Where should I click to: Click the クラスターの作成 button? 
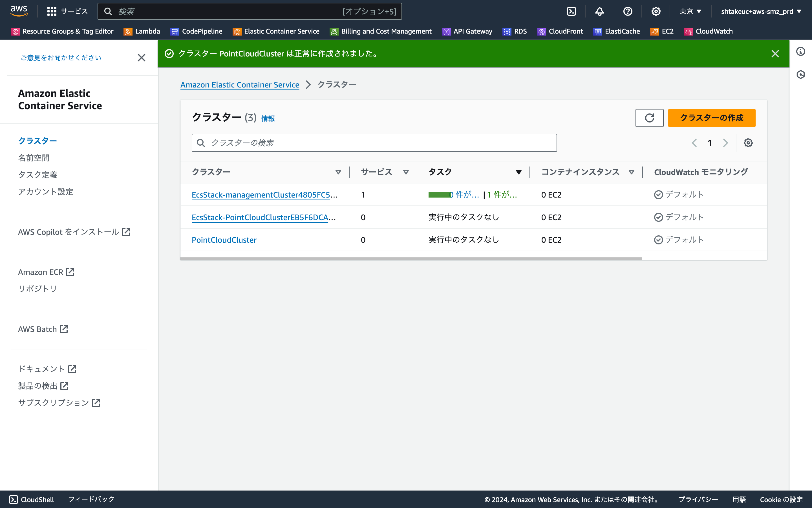(x=712, y=118)
